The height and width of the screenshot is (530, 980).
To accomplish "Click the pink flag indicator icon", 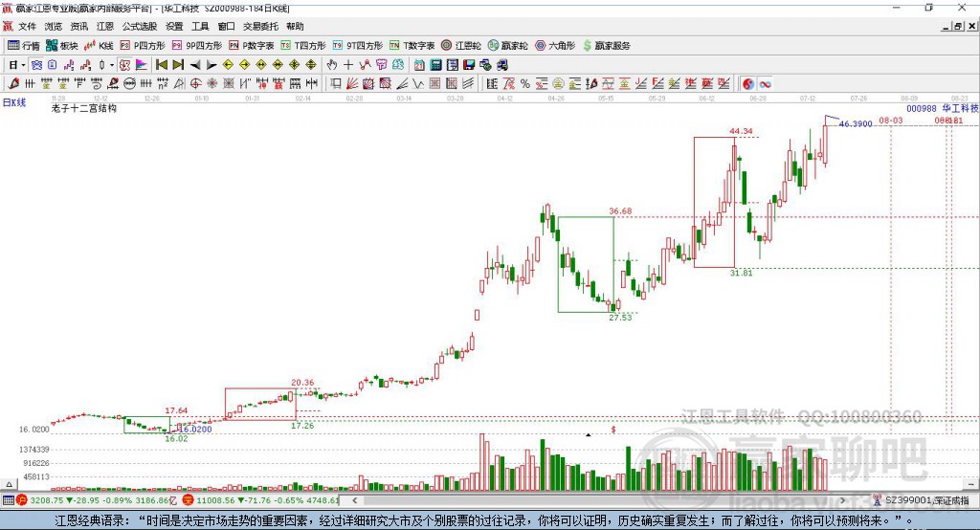I will click(x=142, y=65).
